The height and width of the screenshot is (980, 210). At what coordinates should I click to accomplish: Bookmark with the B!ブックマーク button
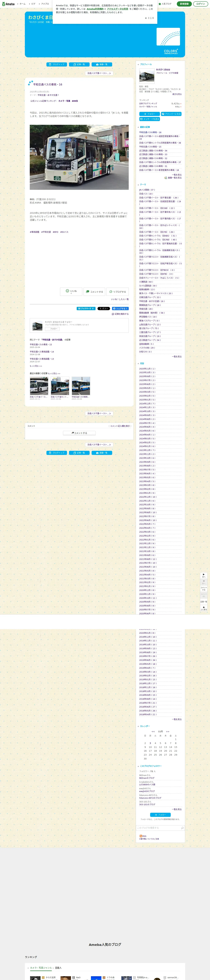(86, 309)
